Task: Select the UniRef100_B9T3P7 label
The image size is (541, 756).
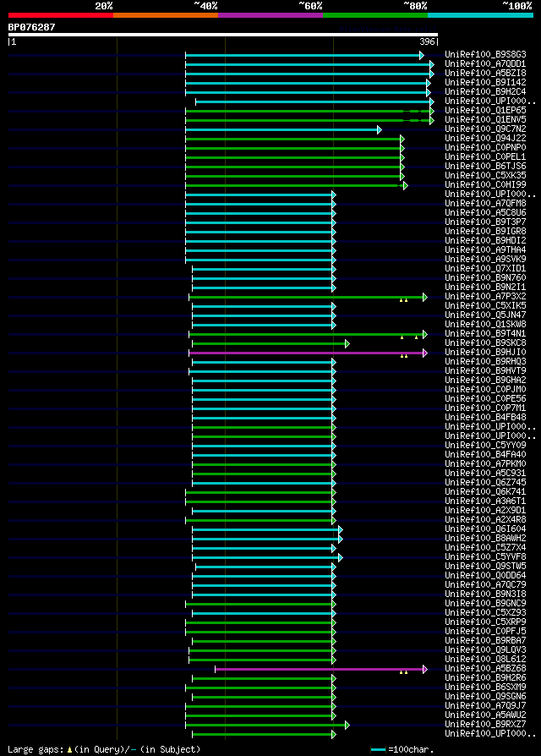Action: [485, 222]
